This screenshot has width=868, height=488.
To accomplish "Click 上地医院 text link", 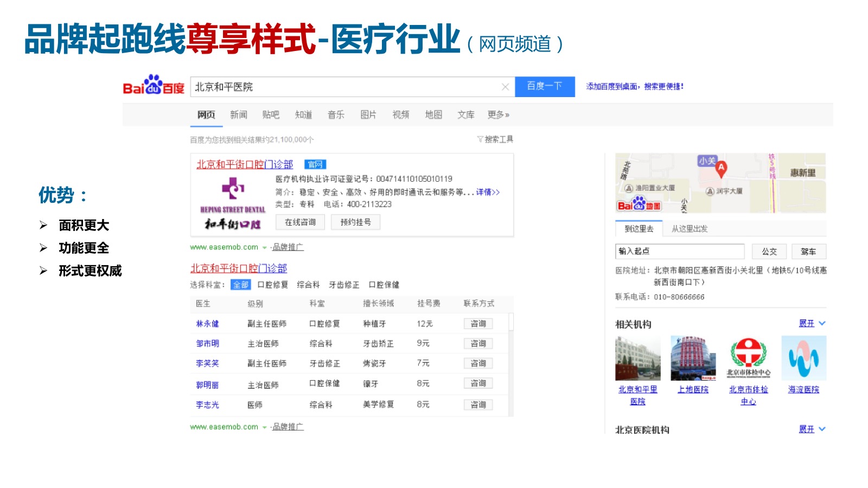I will (x=693, y=389).
